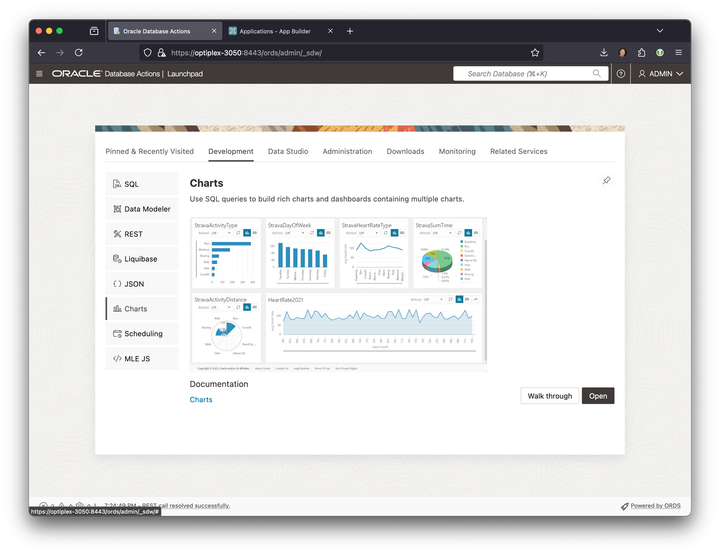Select REST in the development list
The image size is (720, 554).
pos(142,234)
